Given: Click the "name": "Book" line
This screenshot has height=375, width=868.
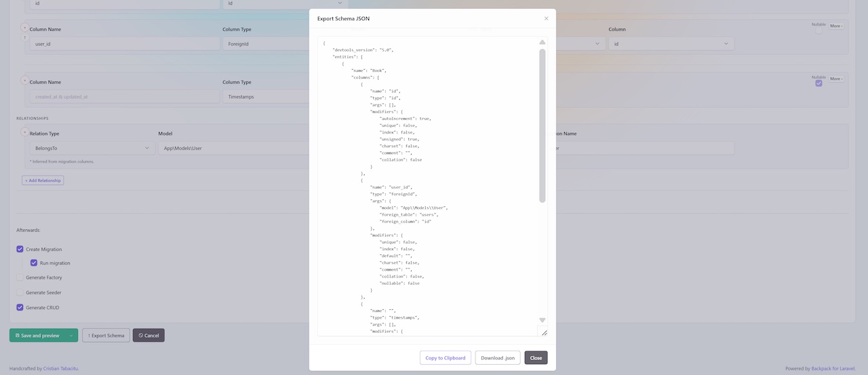Looking at the screenshot, I should (x=369, y=71).
